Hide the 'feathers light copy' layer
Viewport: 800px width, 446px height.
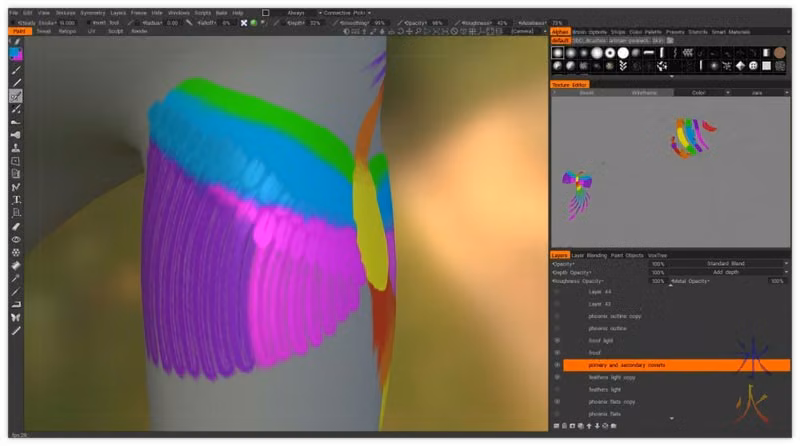pyautogui.click(x=557, y=377)
